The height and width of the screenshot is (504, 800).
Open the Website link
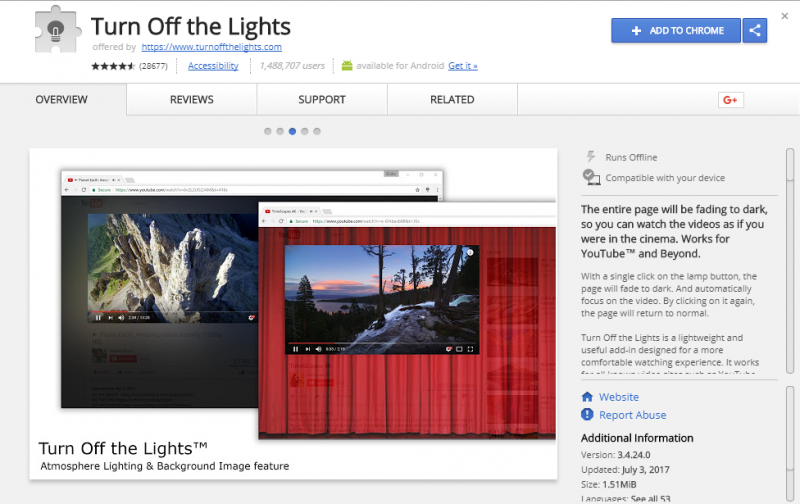(618, 397)
